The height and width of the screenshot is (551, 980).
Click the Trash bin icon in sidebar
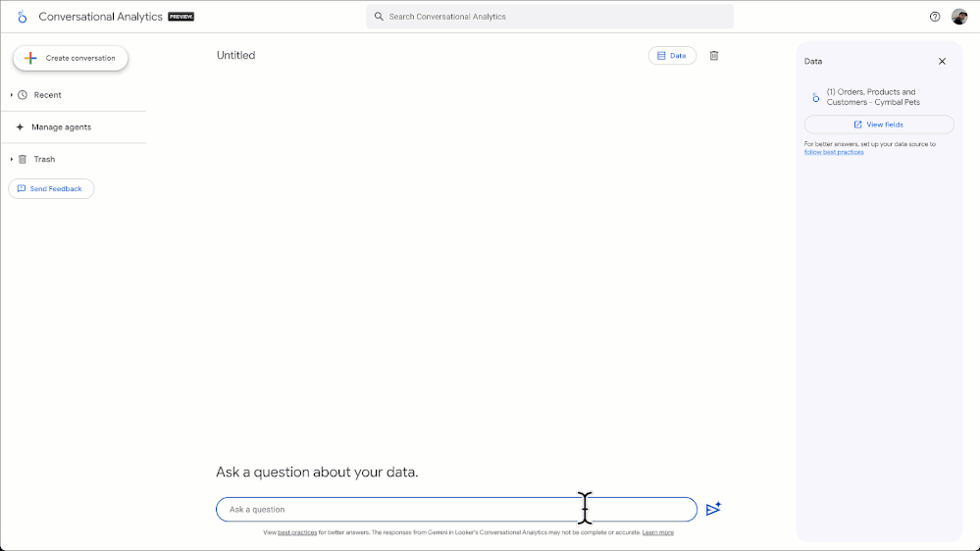[23, 159]
